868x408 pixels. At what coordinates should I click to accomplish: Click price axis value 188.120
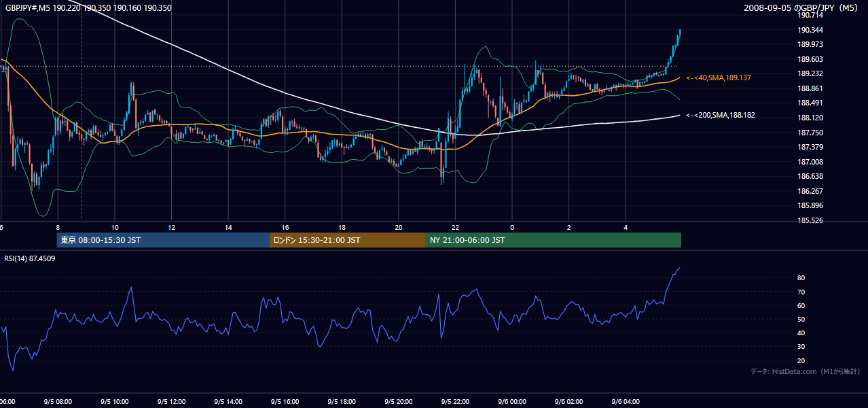pyautogui.click(x=811, y=118)
